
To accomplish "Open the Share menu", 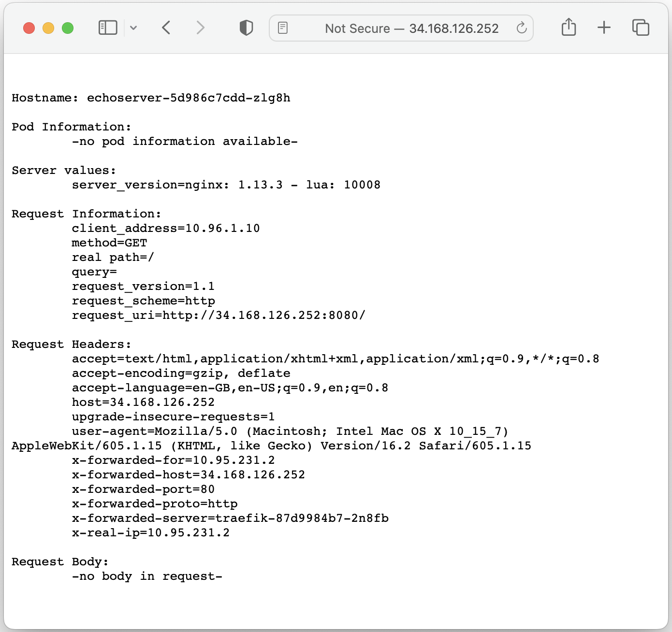I will click(x=569, y=28).
